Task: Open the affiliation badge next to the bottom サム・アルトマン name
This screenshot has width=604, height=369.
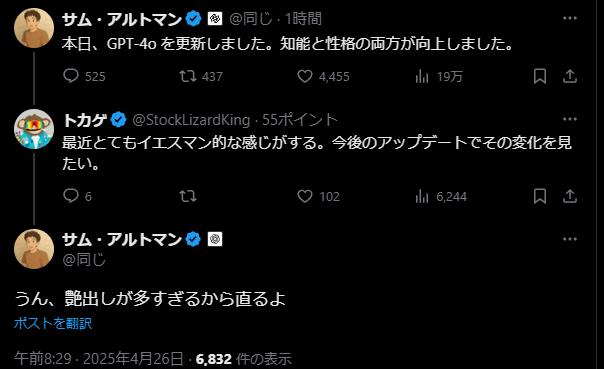Action: [x=215, y=239]
